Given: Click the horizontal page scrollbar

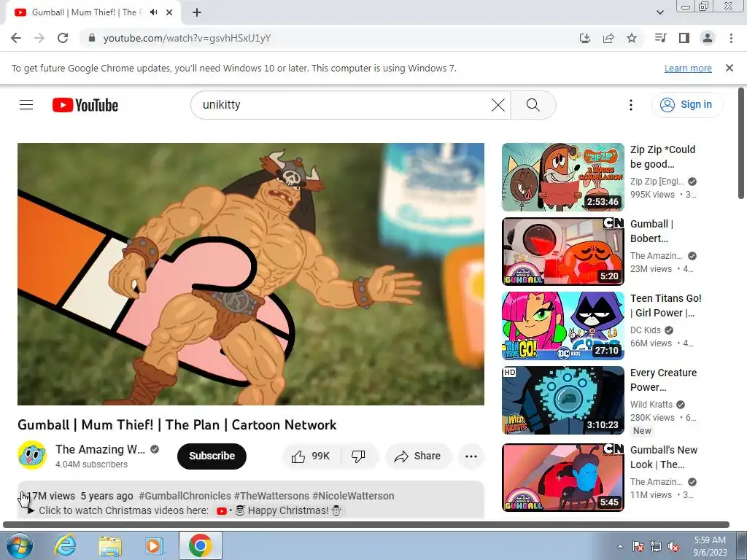Looking at the screenshot, I should pos(366,525).
